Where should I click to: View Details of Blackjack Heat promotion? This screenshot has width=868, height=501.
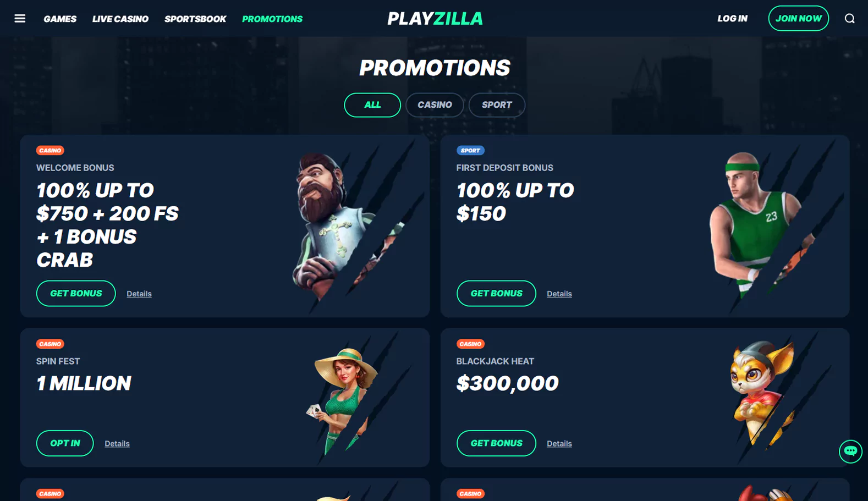[559, 443]
